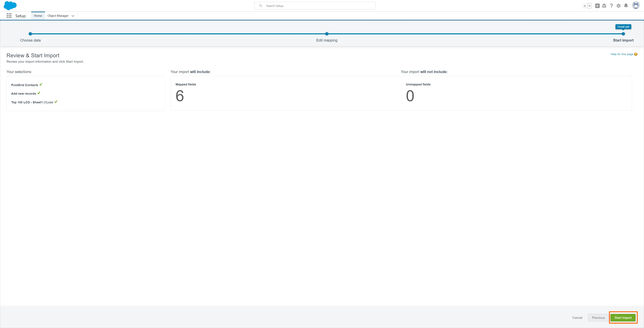Open Help for this page link

622,54
